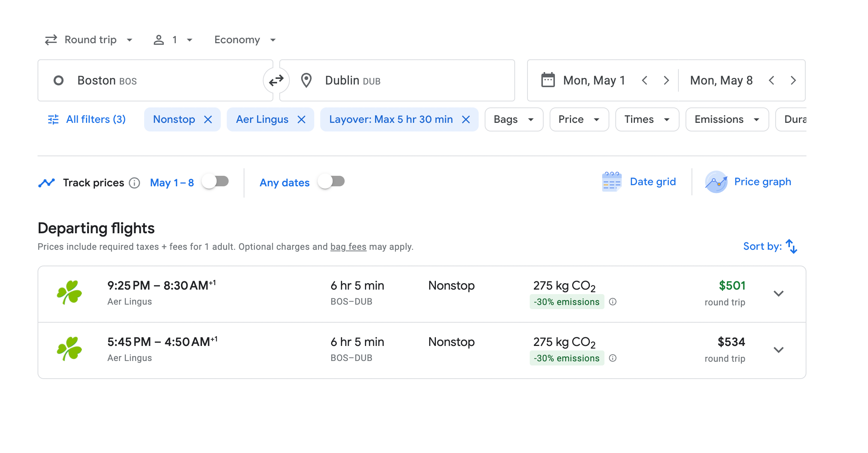Image resolution: width=868 pixels, height=453 pixels.
Task: Open the Price graph icon
Action: point(716,182)
